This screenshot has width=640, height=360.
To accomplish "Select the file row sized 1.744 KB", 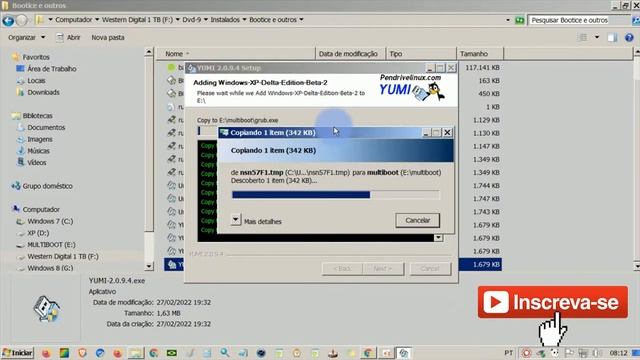I will [x=333, y=186].
